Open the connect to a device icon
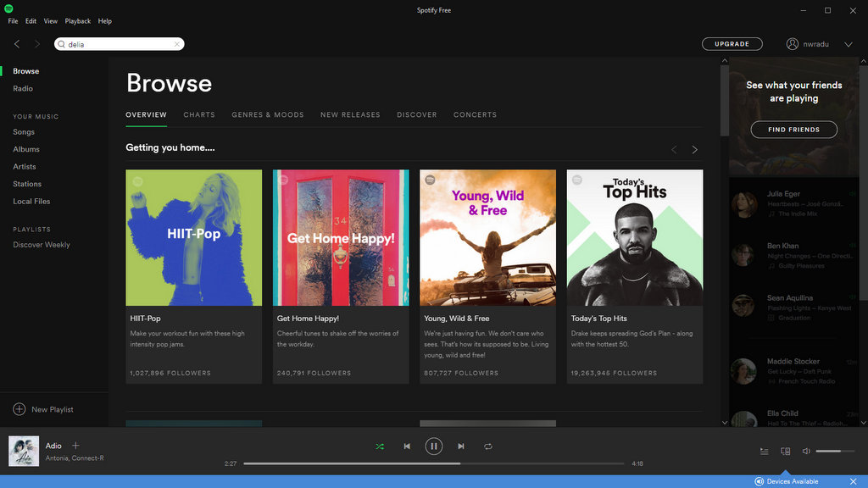Viewport: 868px width, 488px height. tap(785, 452)
